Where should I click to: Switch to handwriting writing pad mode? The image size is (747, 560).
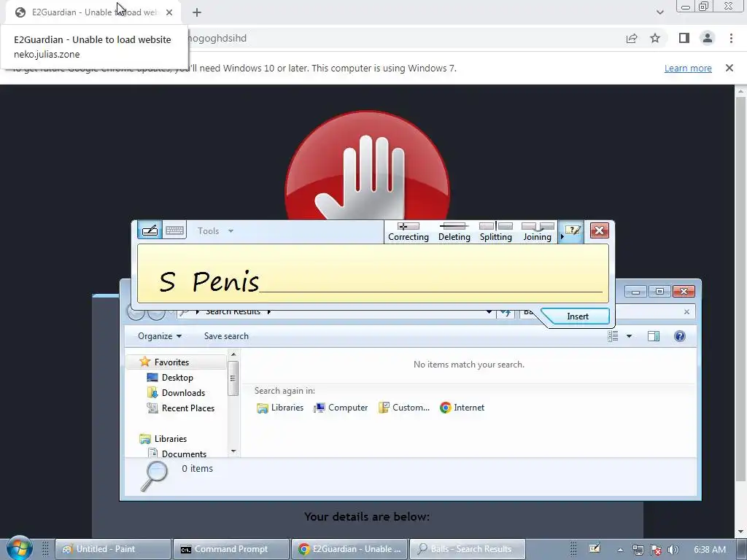(x=150, y=231)
